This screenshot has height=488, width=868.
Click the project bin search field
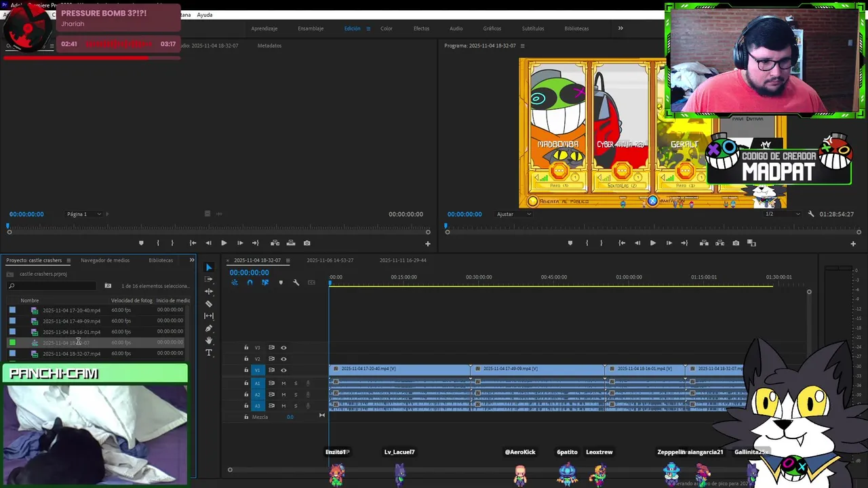coord(52,286)
